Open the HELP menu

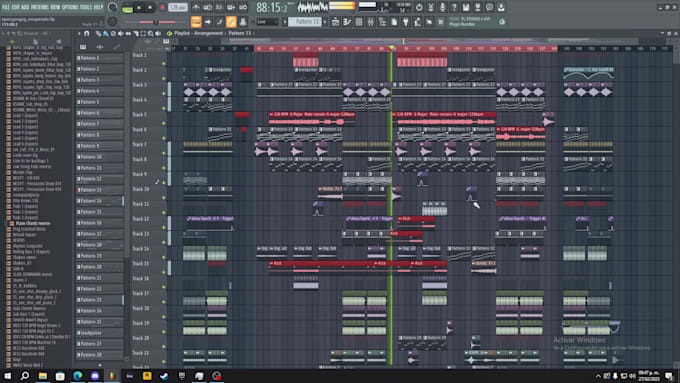pos(98,7)
